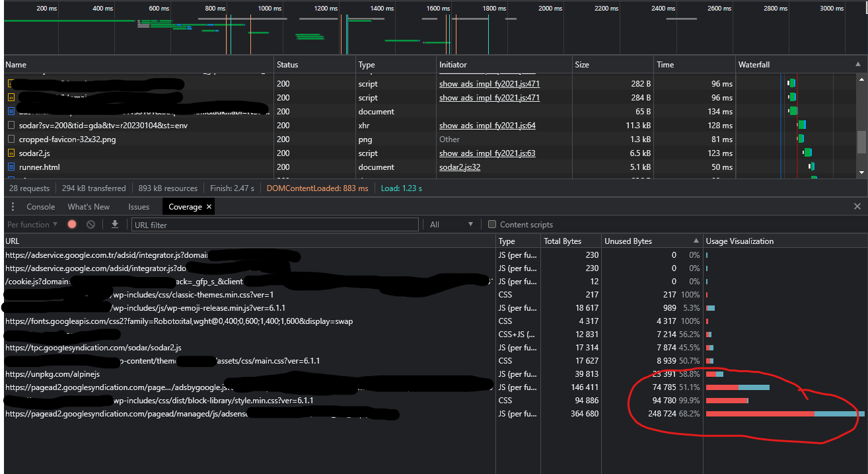The image size is (868, 474).
Task: Click the Waterfall sort arrow
Action: pyautogui.click(x=858, y=65)
